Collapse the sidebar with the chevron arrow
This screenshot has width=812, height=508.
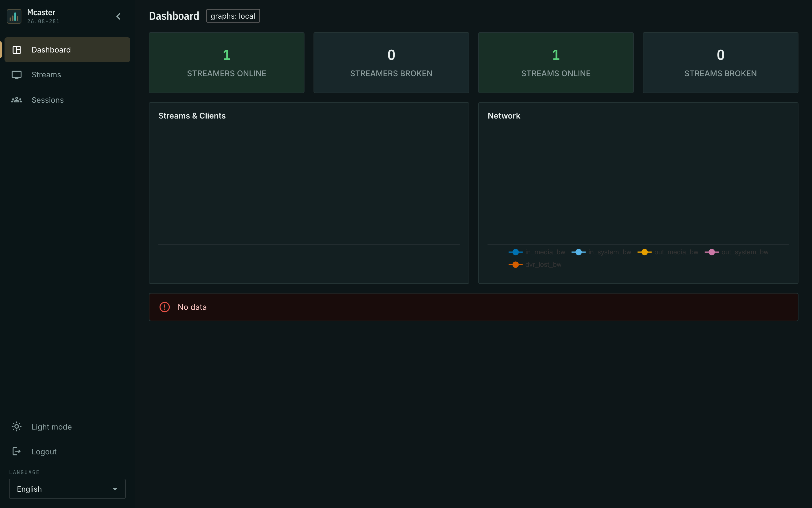pos(118,16)
